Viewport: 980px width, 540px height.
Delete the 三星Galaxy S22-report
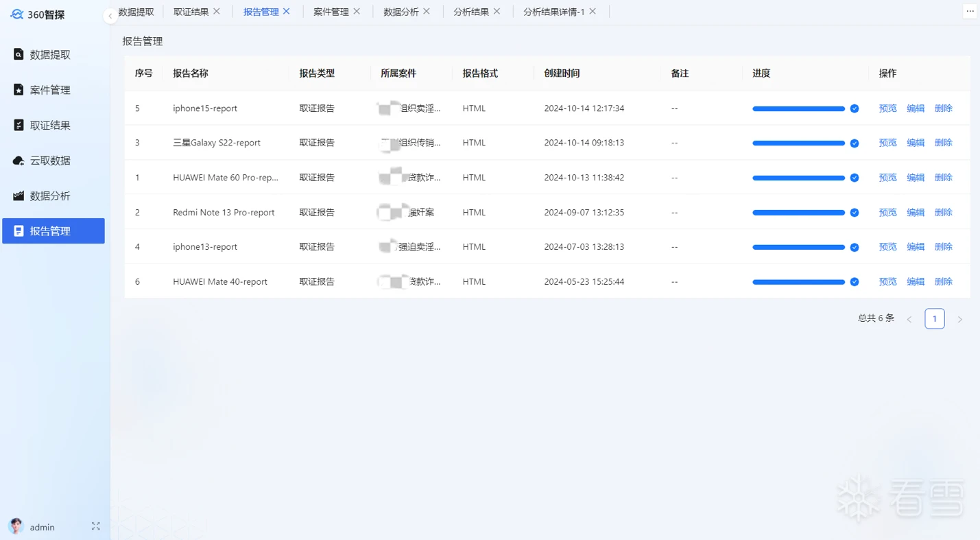click(944, 143)
